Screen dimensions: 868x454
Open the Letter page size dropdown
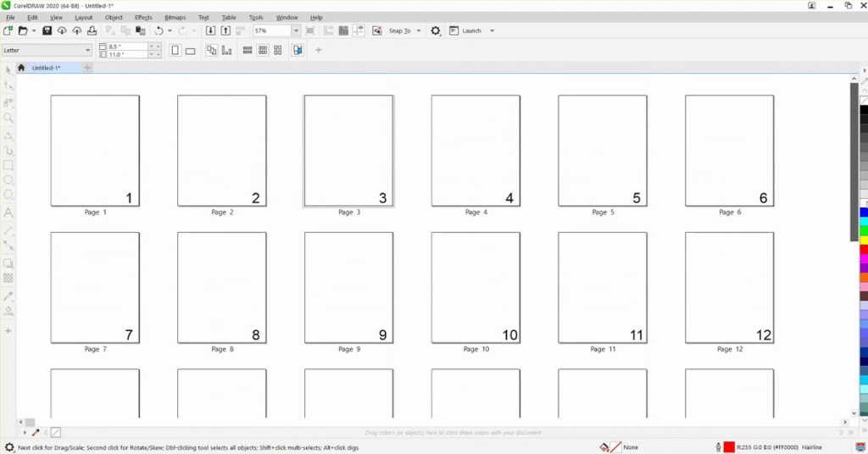[x=87, y=50]
